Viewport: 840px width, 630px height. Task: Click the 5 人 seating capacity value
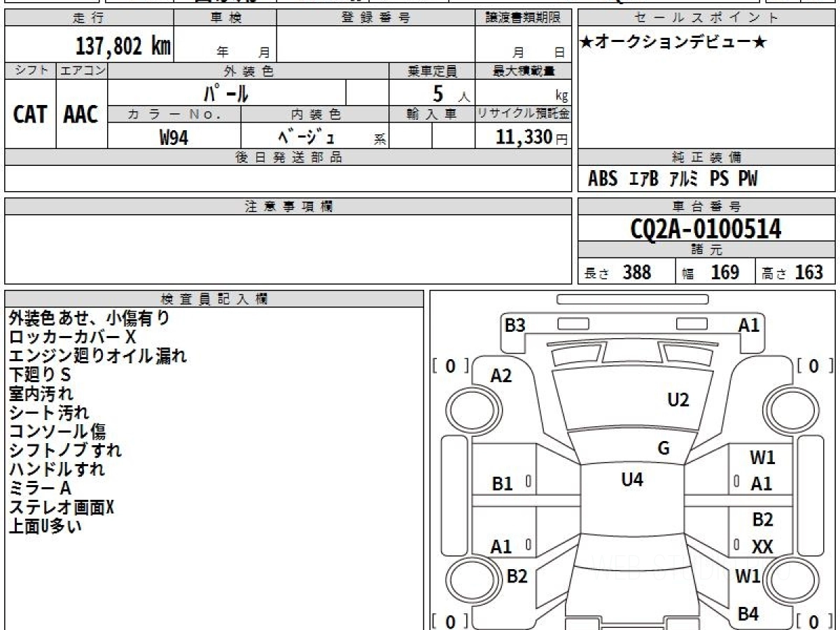[x=450, y=93]
